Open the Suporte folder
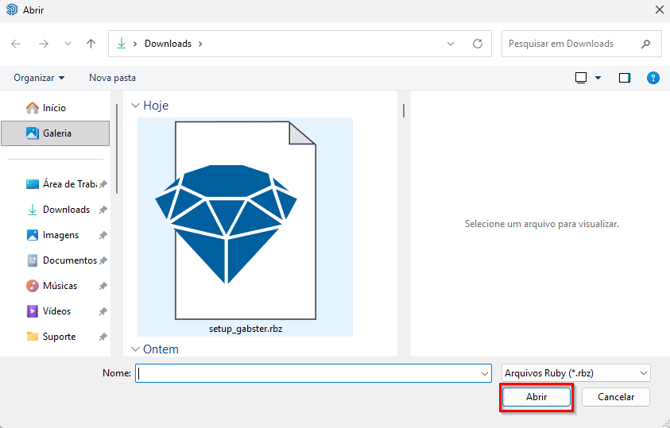The height and width of the screenshot is (428, 670). point(58,337)
